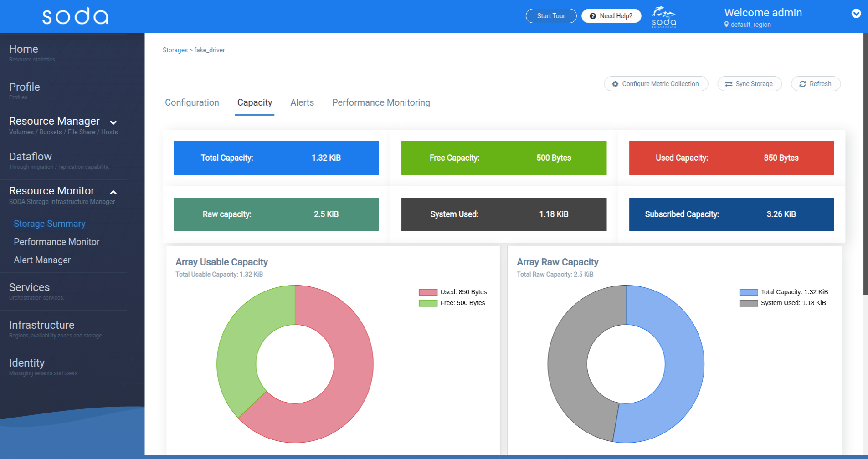This screenshot has height=459, width=868.
Task: Open Performance Monitor submenu item
Action: click(x=56, y=242)
